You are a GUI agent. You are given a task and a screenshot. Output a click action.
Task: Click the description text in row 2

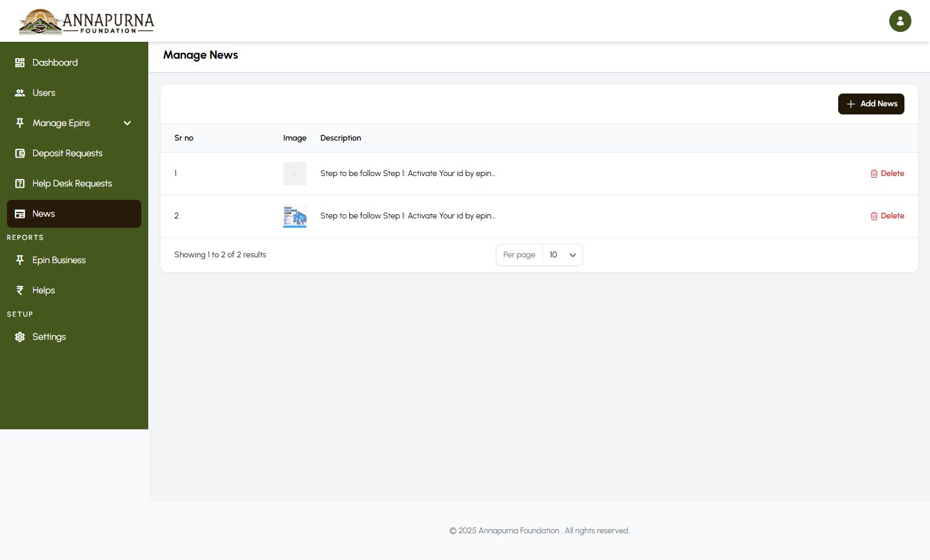407,216
